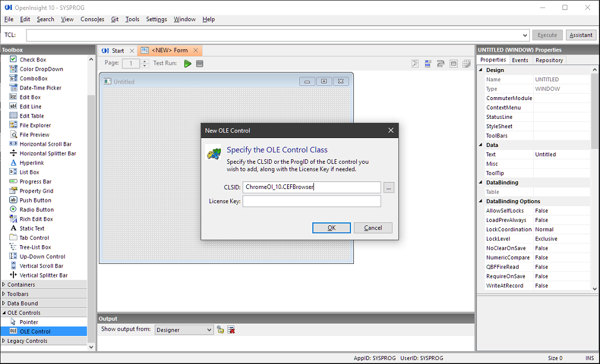Switch to the Events properties tab
The height and width of the screenshot is (364, 600).
[520, 60]
